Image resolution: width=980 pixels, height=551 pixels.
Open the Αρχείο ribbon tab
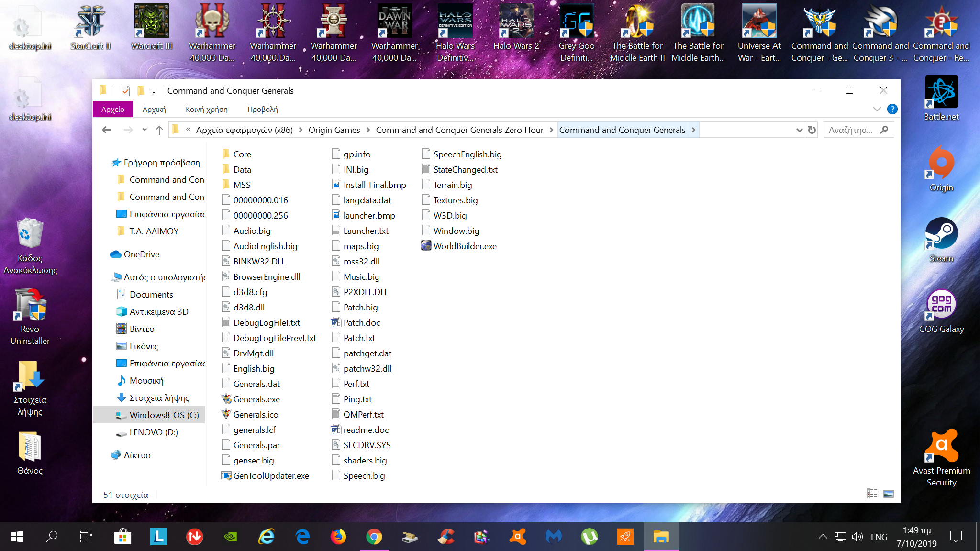113,109
